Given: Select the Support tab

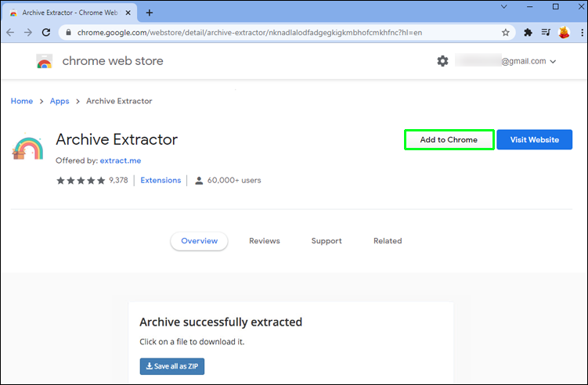Looking at the screenshot, I should point(326,241).
